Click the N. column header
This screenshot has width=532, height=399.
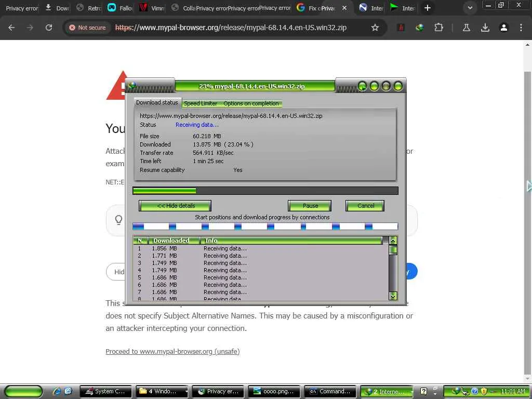click(x=140, y=240)
